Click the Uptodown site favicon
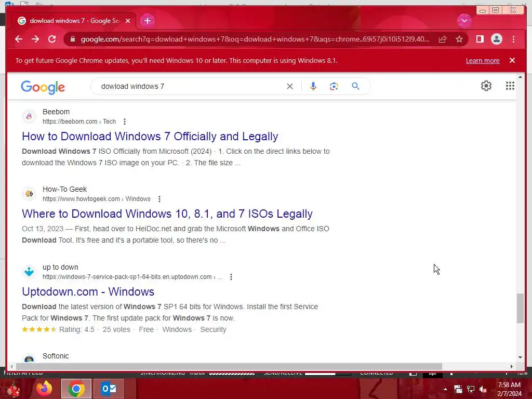Image resolution: width=532 pixels, height=399 pixels. click(29, 271)
